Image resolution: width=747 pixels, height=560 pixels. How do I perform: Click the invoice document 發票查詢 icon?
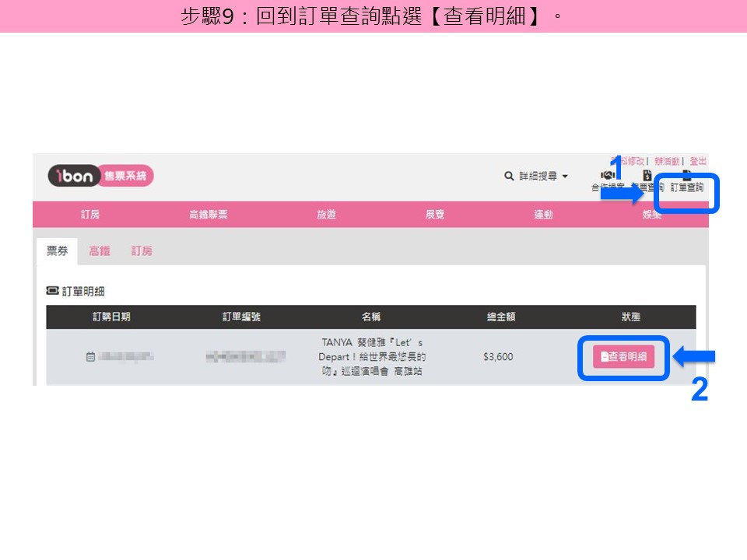(647, 175)
